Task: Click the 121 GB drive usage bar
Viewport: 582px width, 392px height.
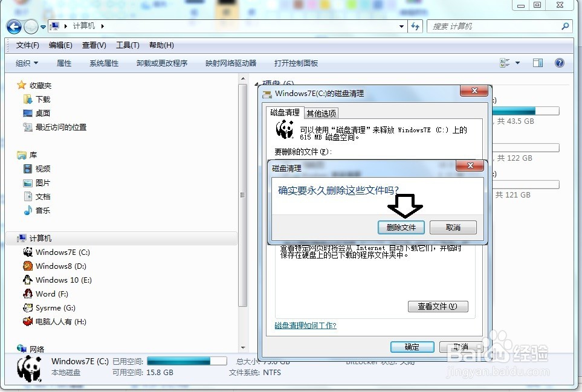Action: [x=526, y=184]
